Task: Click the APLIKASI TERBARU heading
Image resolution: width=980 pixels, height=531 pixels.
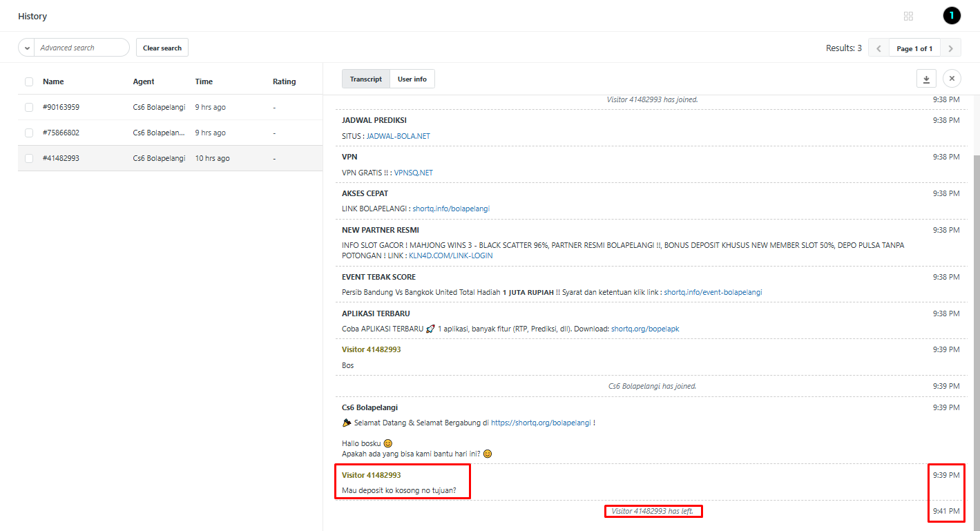Action: (376, 313)
